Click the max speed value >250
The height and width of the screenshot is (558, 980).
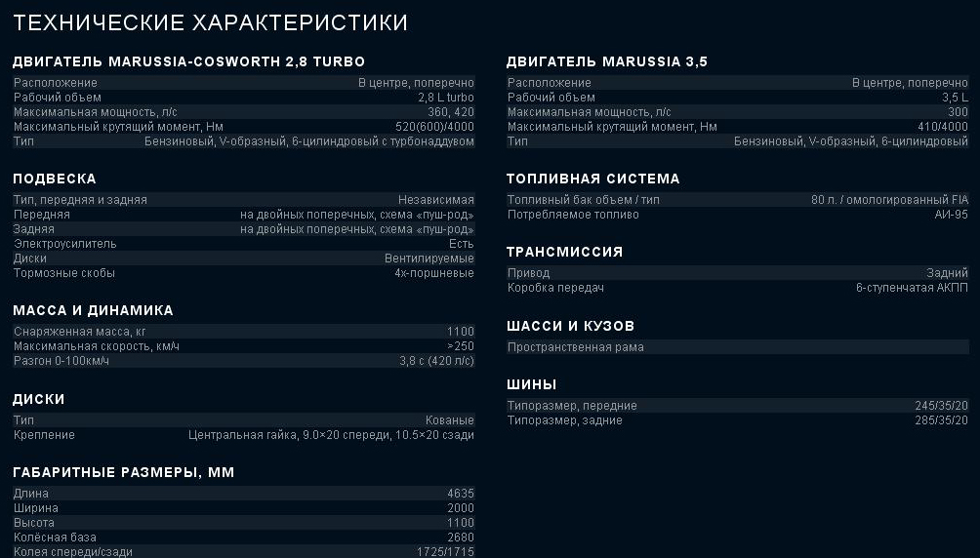[461, 346]
